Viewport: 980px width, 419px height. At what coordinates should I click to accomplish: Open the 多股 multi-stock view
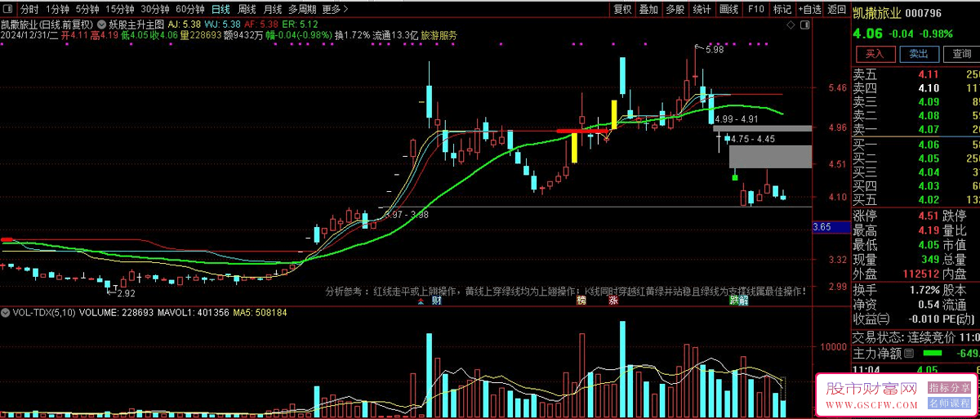tap(675, 10)
